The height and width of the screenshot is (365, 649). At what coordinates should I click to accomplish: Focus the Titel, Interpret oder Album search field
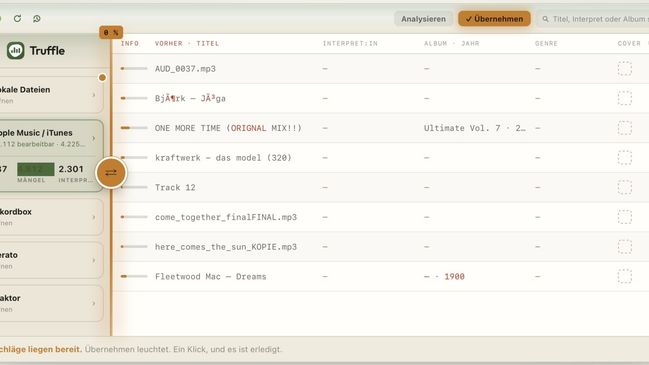594,19
